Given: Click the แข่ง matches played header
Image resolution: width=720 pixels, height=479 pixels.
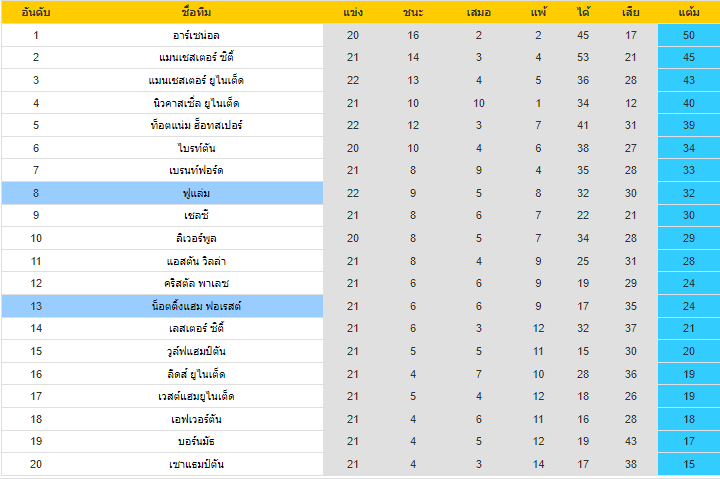Looking at the screenshot, I should click(353, 12).
